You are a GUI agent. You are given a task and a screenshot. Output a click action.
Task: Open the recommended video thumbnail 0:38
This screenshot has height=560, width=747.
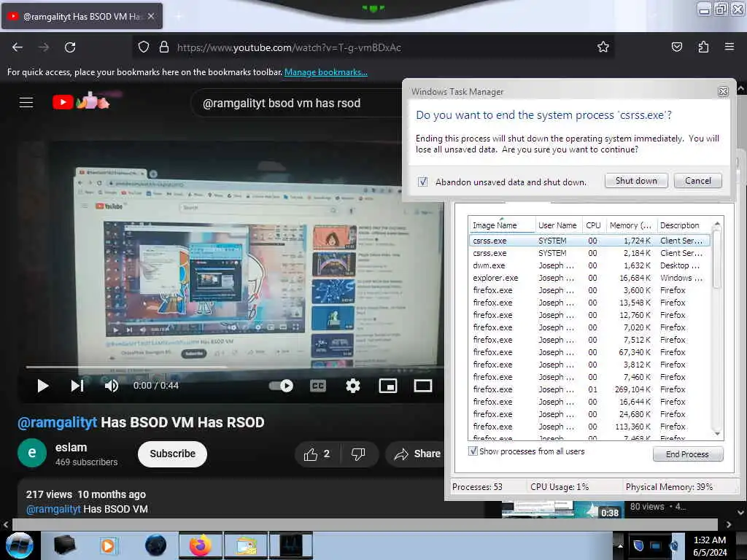(x=562, y=510)
